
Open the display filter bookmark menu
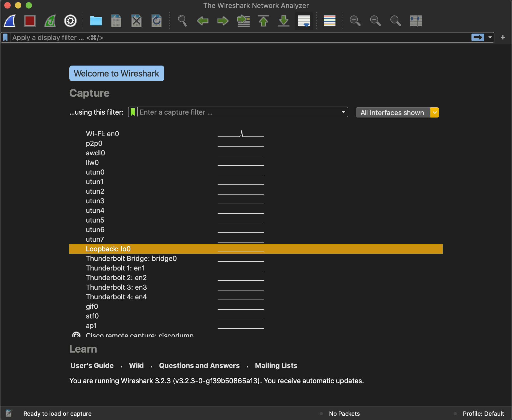[x=5, y=38]
